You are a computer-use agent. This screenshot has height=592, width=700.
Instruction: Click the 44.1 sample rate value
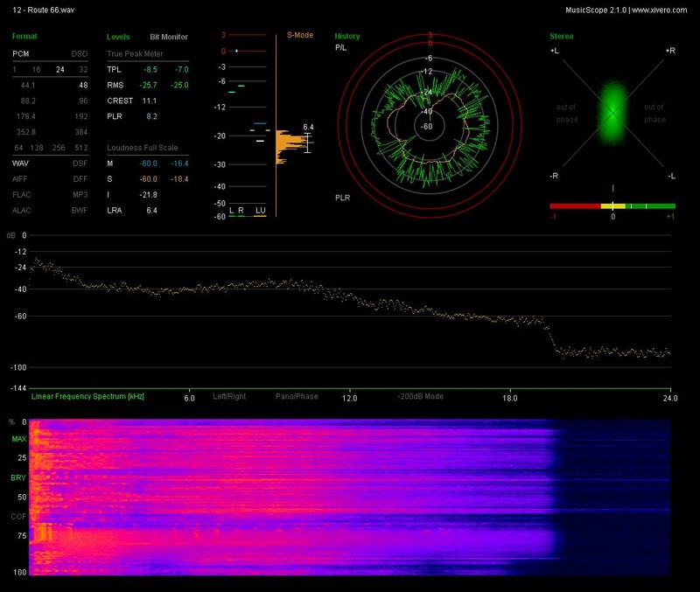28,85
